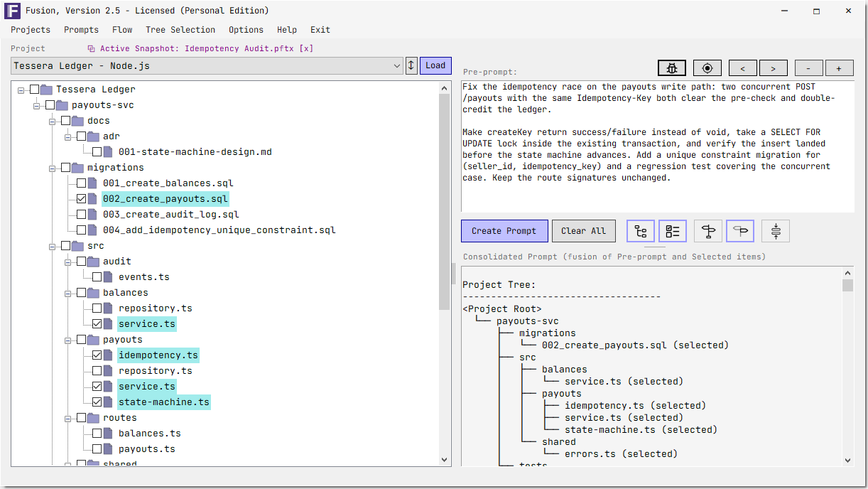Screen dimensions: 868x489
Task: Click the minus decrease button
Action: [808, 68]
